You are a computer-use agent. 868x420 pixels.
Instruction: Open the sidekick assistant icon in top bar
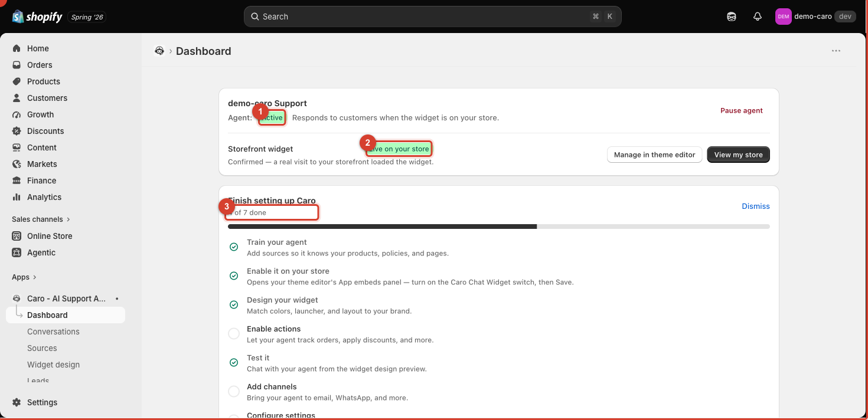(x=732, y=17)
